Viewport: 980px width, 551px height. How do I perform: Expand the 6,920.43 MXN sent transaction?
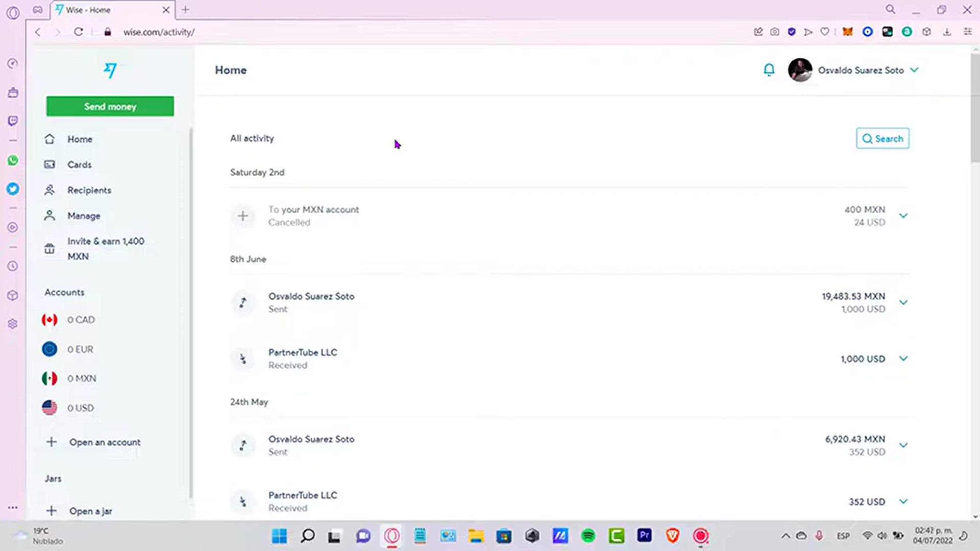903,445
